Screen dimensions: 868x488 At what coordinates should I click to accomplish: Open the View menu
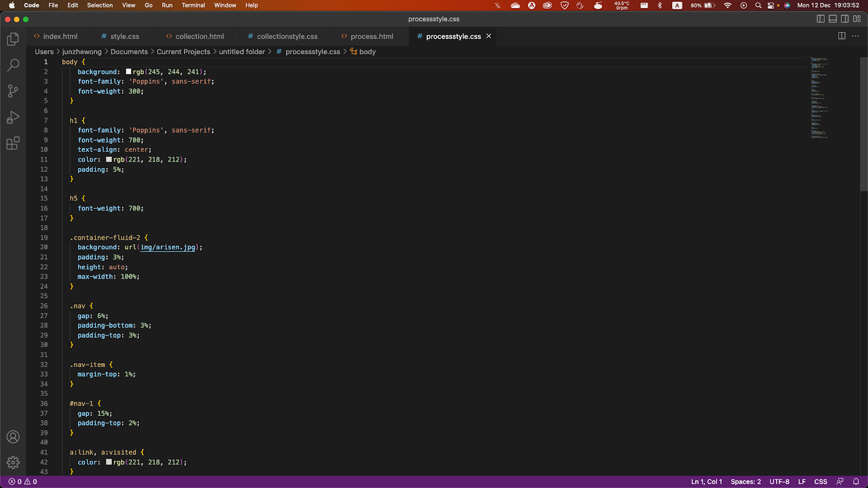[129, 5]
